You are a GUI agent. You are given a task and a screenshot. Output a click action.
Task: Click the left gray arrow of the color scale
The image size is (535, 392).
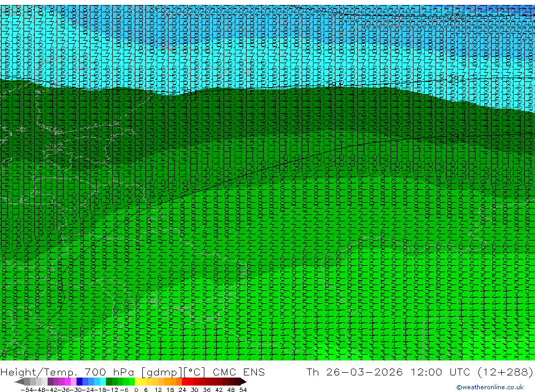tap(19, 381)
